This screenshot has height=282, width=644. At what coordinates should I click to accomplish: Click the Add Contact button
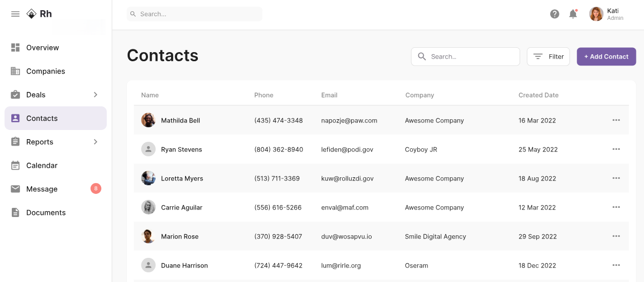[606, 56]
